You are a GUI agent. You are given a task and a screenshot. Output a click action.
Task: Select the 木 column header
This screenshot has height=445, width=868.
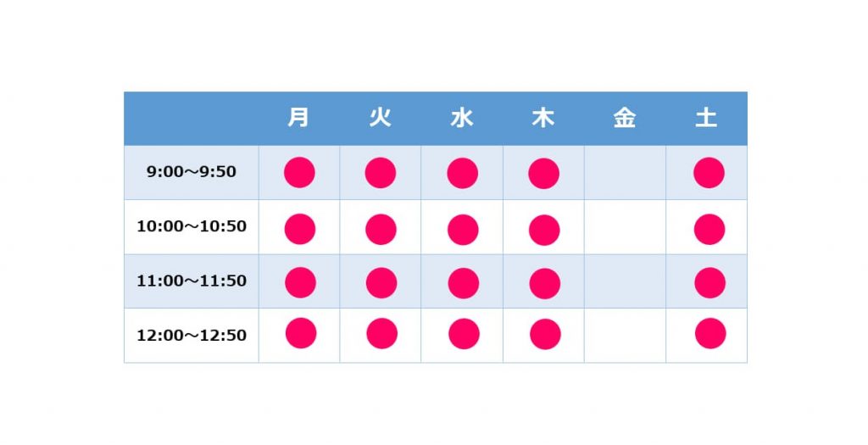pos(543,117)
